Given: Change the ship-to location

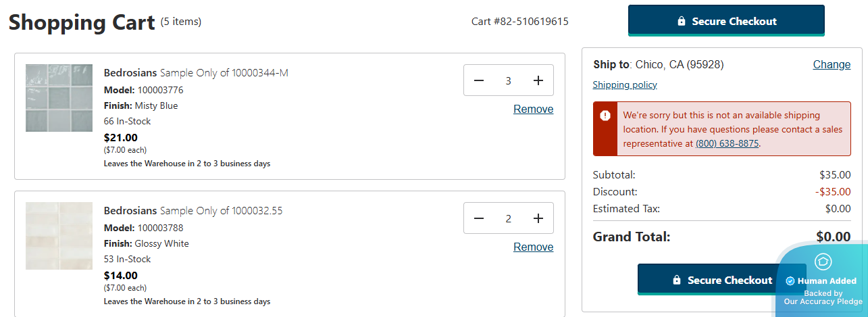Looking at the screenshot, I should (832, 65).
